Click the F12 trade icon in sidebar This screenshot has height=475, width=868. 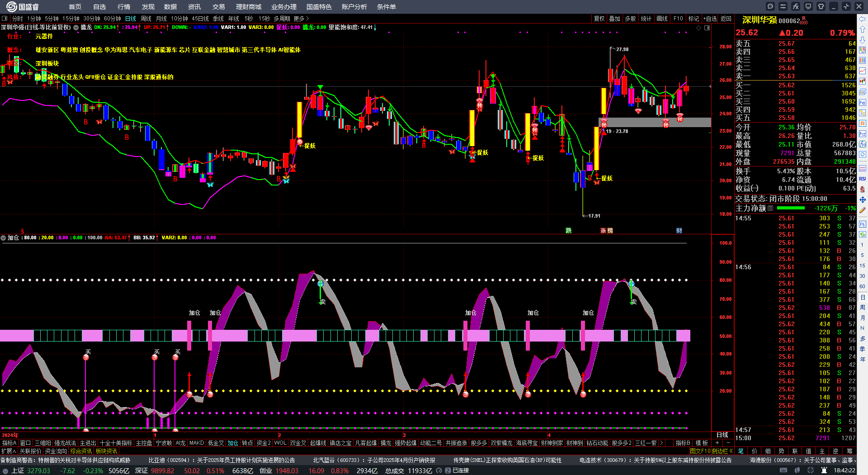tap(863, 134)
